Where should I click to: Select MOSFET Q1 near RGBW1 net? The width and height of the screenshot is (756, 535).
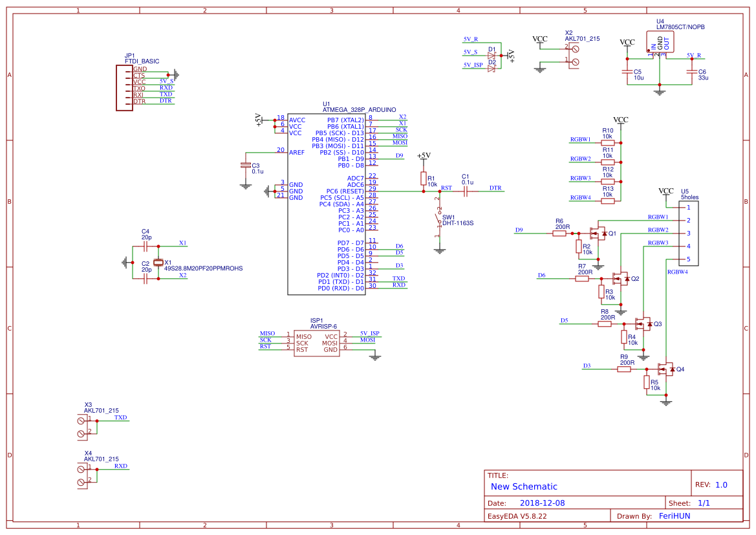tap(598, 233)
